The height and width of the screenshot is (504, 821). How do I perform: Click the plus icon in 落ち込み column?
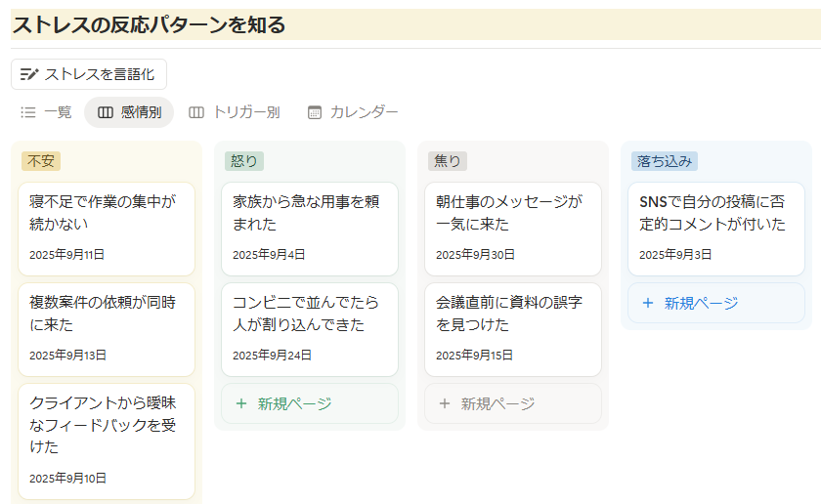(x=647, y=303)
